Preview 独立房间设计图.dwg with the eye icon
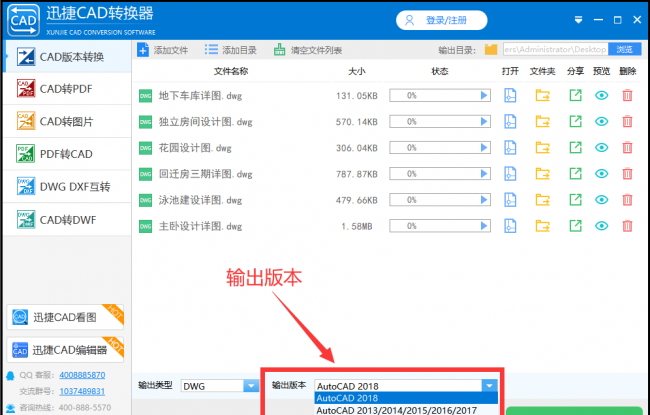The width and height of the screenshot is (650, 415). click(601, 122)
